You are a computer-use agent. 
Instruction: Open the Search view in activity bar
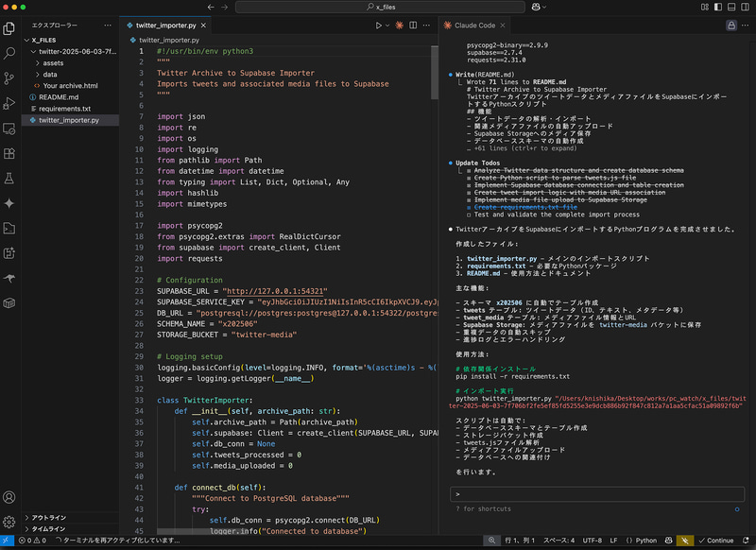point(9,54)
